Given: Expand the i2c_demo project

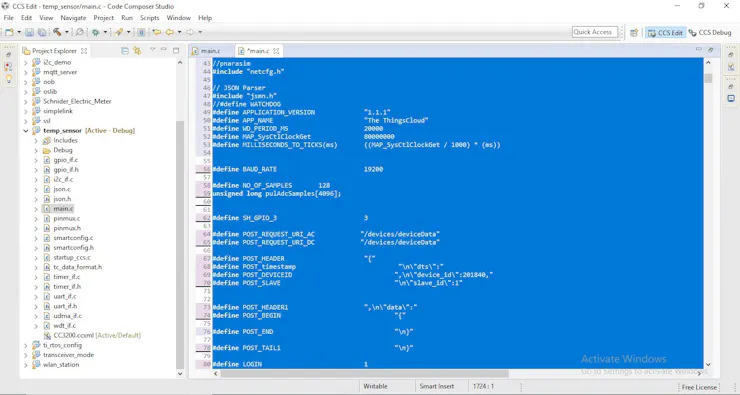Looking at the screenshot, I should pos(26,62).
